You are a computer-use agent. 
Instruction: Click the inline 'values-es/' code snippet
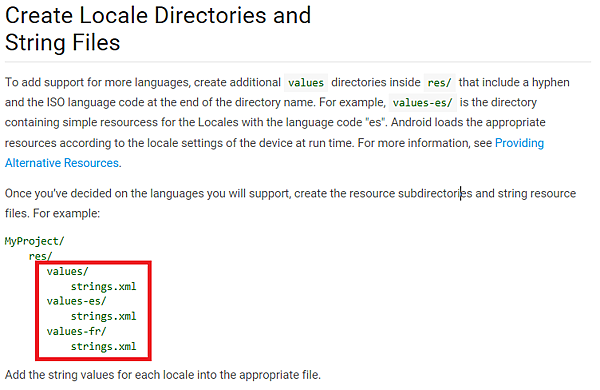(422, 103)
